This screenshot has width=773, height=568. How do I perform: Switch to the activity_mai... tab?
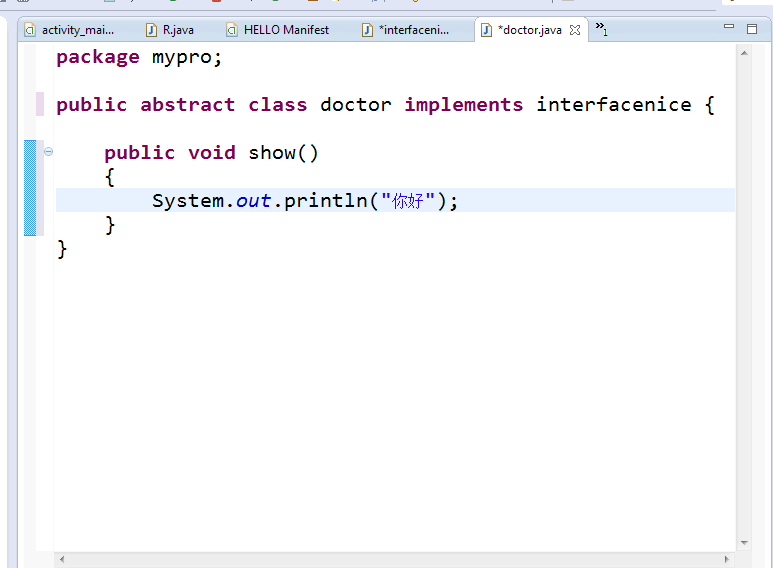click(71, 30)
